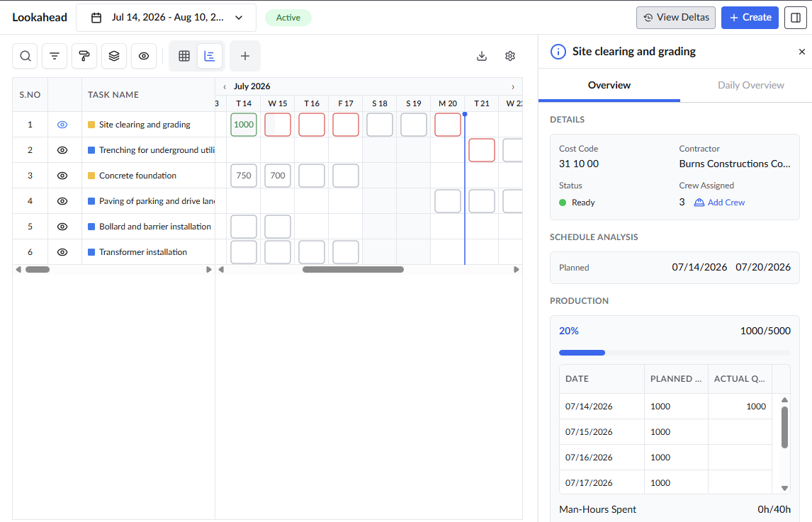Toggle visibility of Site clearing and grading
The image size is (812, 522).
[x=62, y=125]
